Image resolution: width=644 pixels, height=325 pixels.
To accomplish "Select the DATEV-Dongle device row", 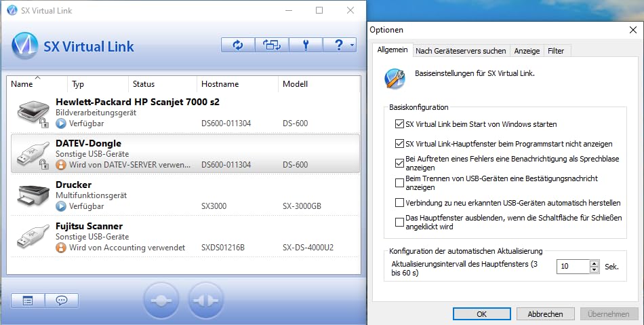I will click(x=183, y=154).
